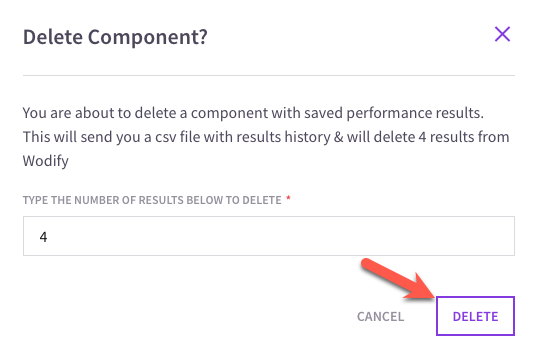This screenshot has width=536, height=360.
Task: Place cursor after the 4 in the field
Action: (x=48, y=237)
